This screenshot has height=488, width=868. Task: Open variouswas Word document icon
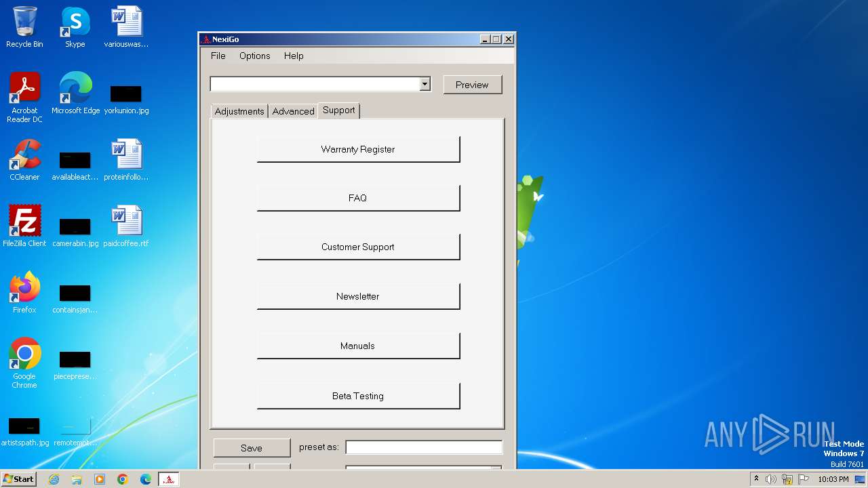[x=126, y=27]
